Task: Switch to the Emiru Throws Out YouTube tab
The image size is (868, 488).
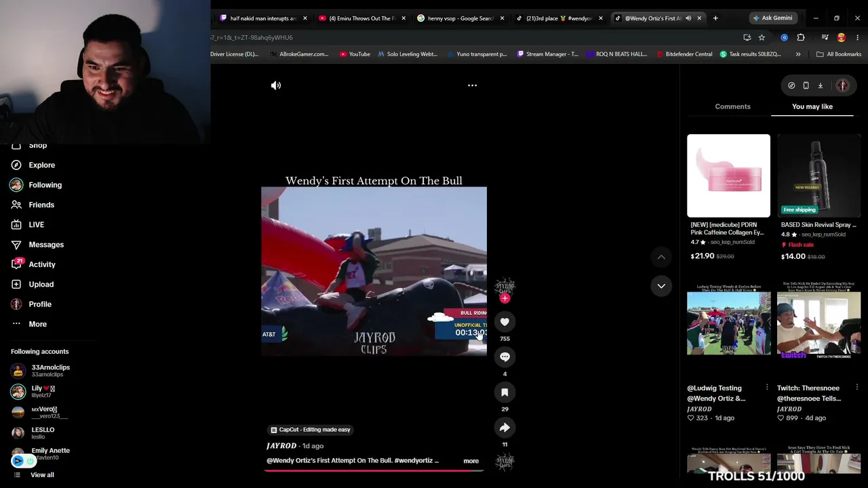Action: coord(361,18)
